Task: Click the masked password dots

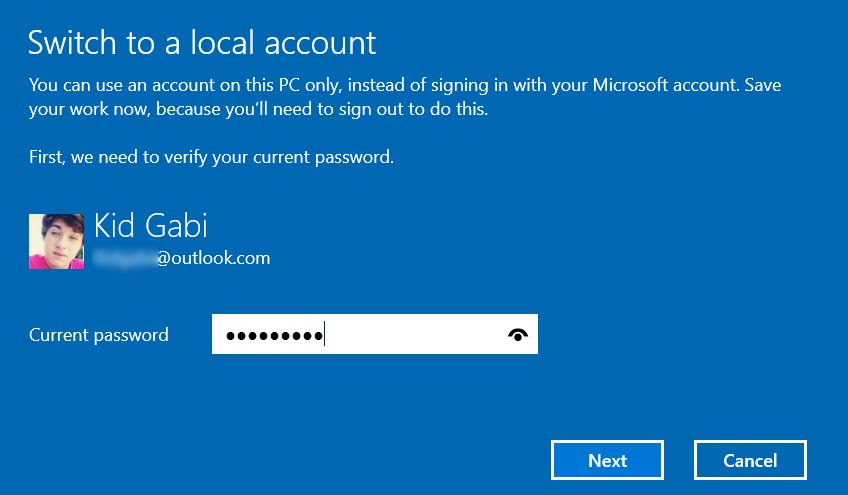Action: tap(274, 336)
